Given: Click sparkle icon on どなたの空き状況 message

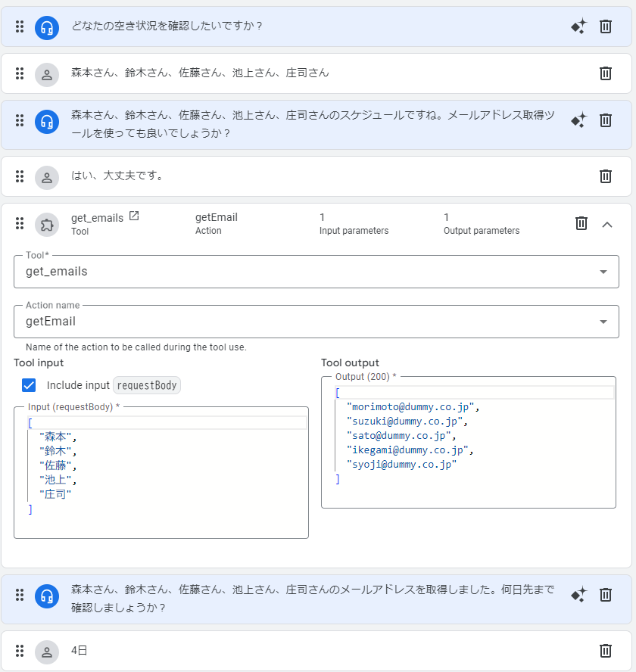Looking at the screenshot, I should pyautogui.click(x=578, y=26).
